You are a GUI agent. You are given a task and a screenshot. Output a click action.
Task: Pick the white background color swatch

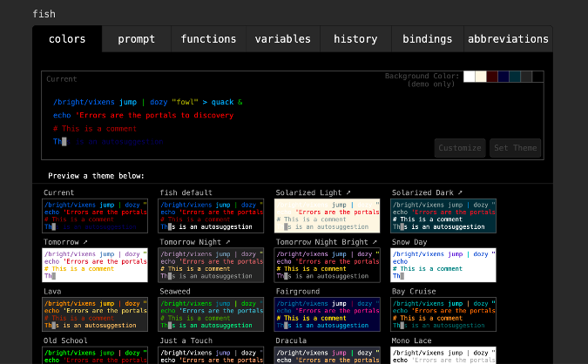coord(470,77)
